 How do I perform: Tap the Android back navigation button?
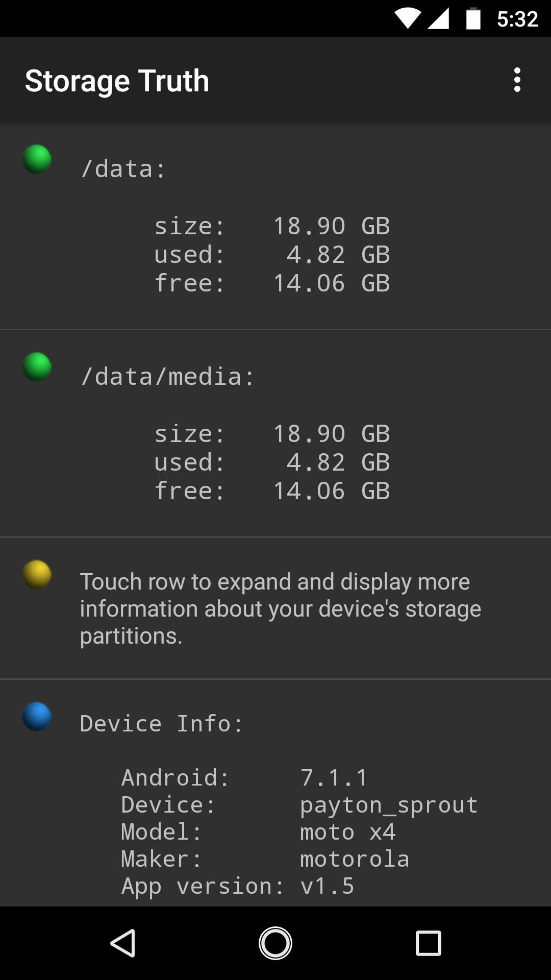[x=122, y=943]
